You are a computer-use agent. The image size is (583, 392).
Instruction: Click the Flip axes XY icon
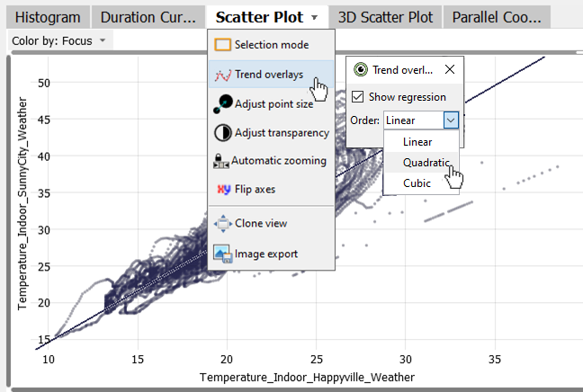[x=222, y=190]
